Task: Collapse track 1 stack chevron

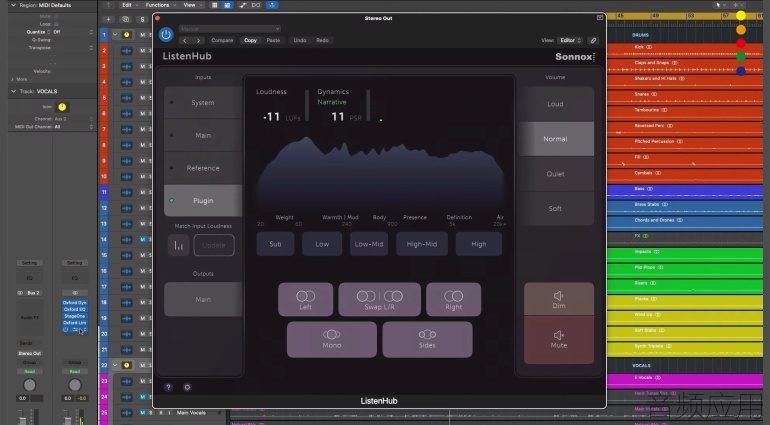Action: [115, 35]
